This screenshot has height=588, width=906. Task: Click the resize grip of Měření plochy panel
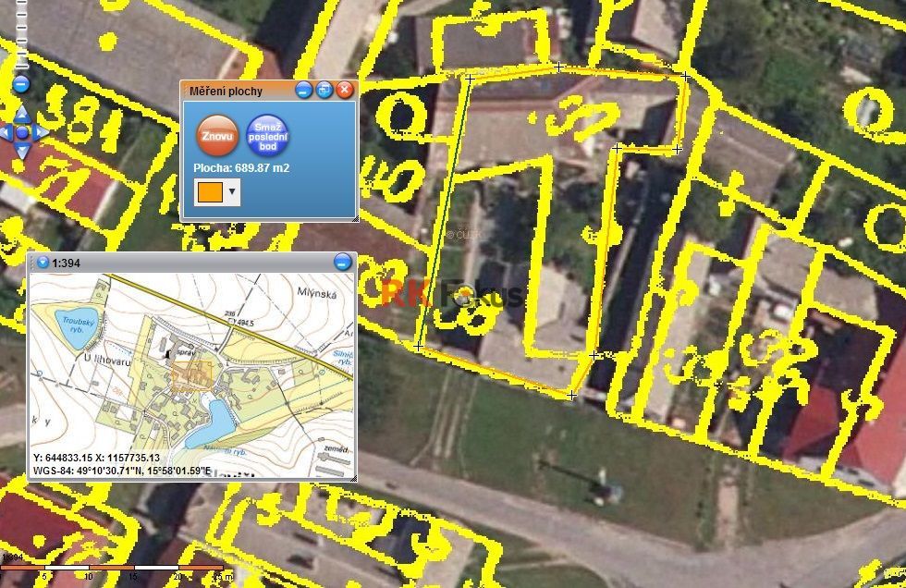[x=355, y=218]
